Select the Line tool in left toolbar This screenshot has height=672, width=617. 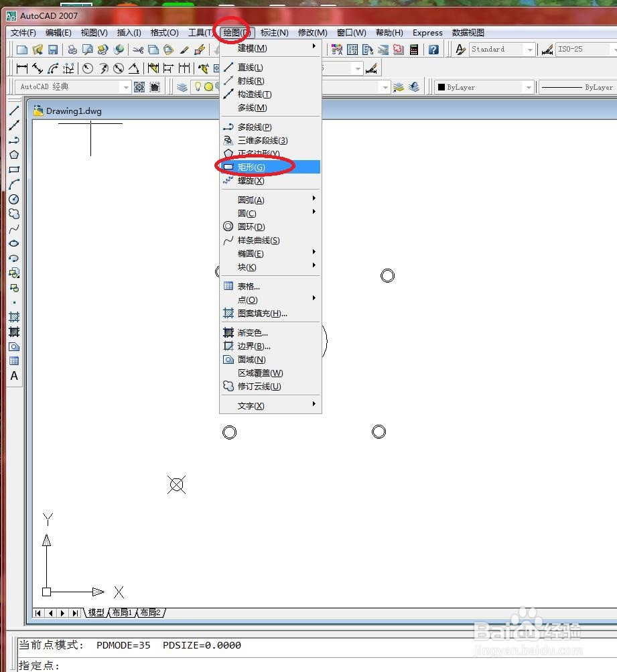(x=14, y=110)
